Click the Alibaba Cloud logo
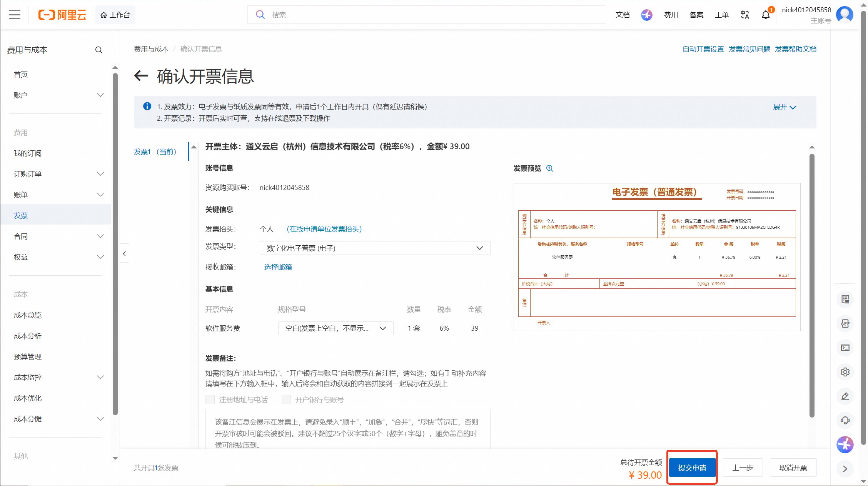This screenshot has width=868, height=486. click(62, 15)
